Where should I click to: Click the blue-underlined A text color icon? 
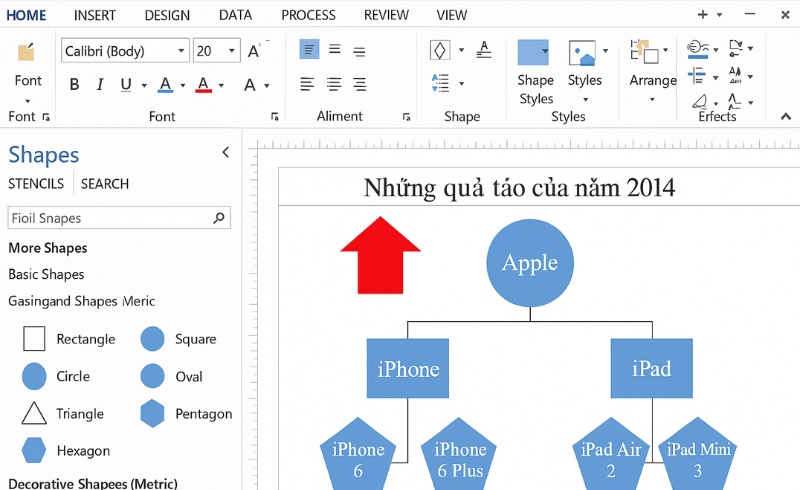(165, 84)
